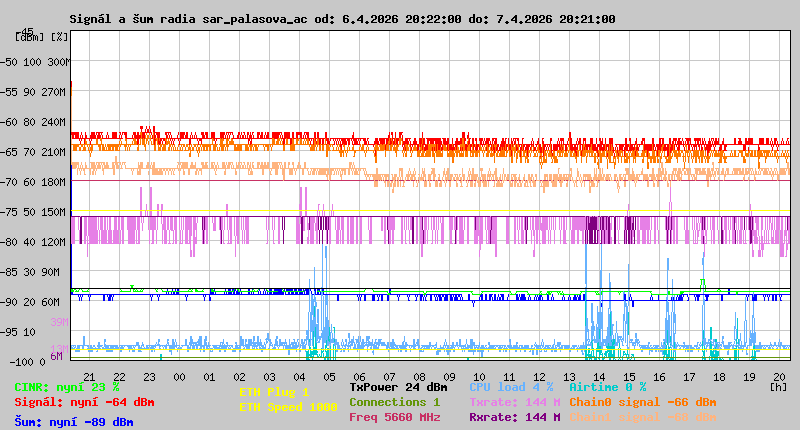Select the Freq 5660 MHz legend label
Viewport: 800px width, 430px height.
[x=394, y=417]
